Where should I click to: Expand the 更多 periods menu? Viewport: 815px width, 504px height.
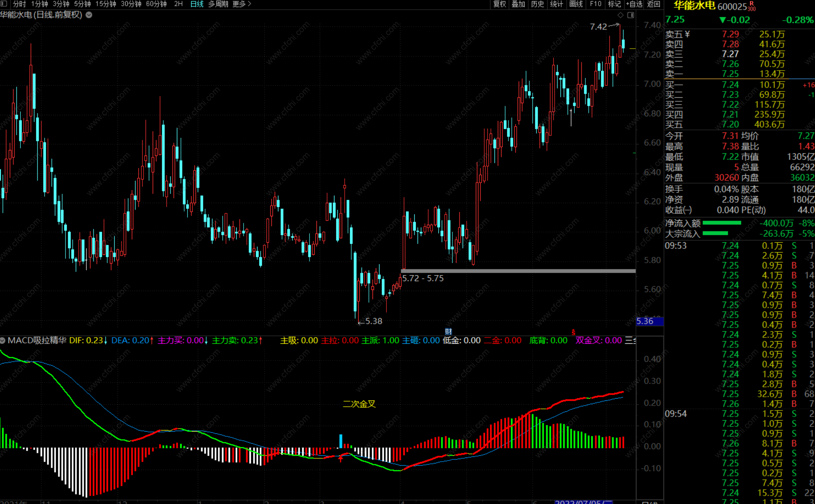click(242, 4)
